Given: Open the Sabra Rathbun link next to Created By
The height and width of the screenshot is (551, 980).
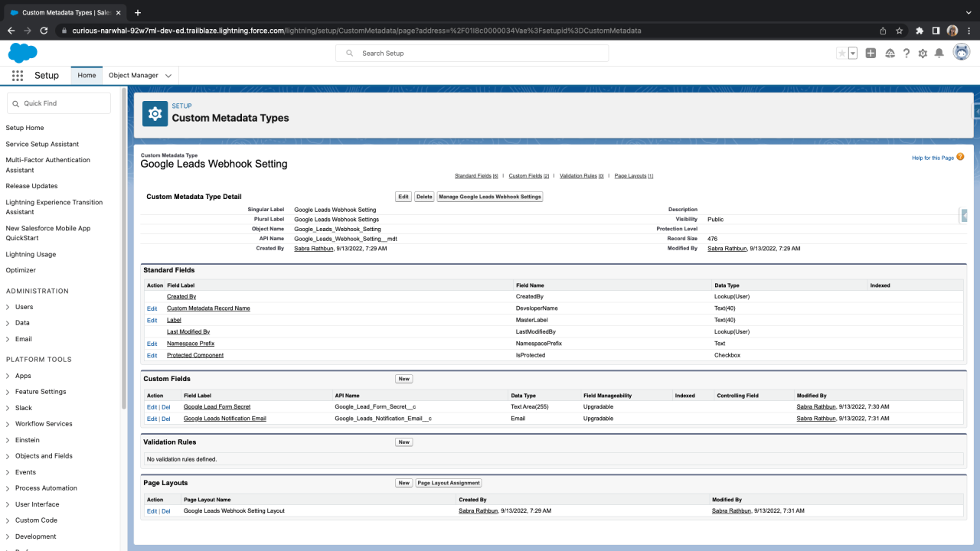Looking at the screenshot, I should (314, 249).
